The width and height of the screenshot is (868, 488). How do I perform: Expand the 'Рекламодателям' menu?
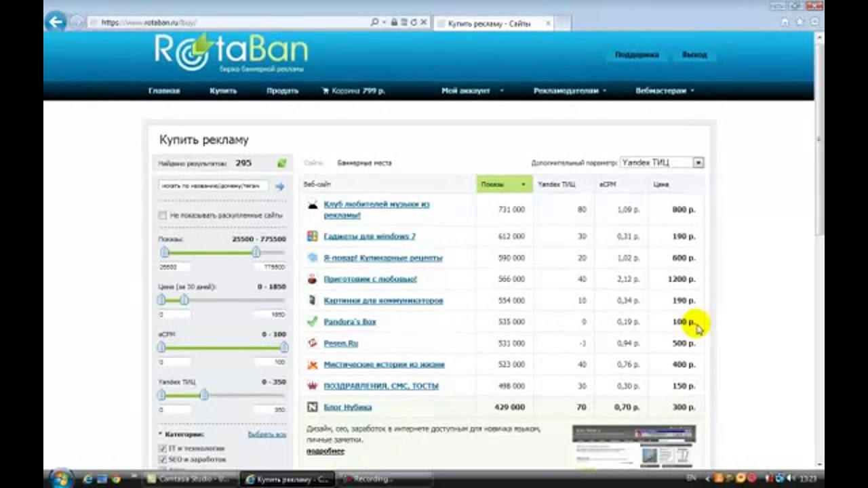[570, 90]
